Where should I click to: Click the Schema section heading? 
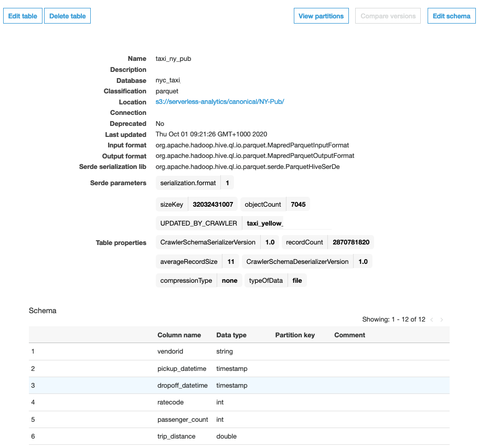[42, 311]
